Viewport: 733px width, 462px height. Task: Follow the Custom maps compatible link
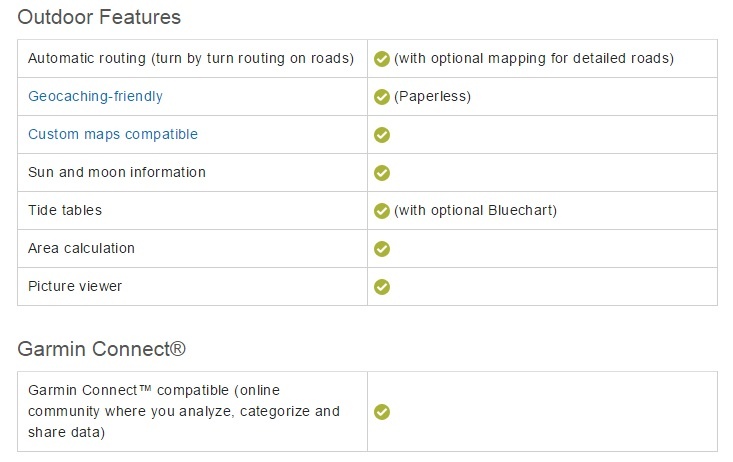[113, 135]
